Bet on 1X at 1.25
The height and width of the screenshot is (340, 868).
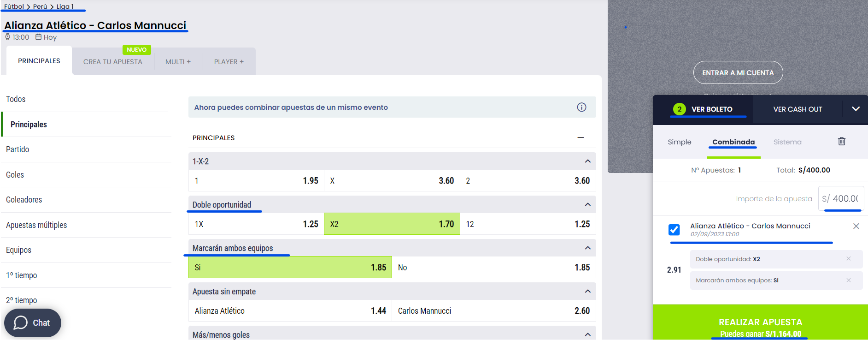click(256, 224)
